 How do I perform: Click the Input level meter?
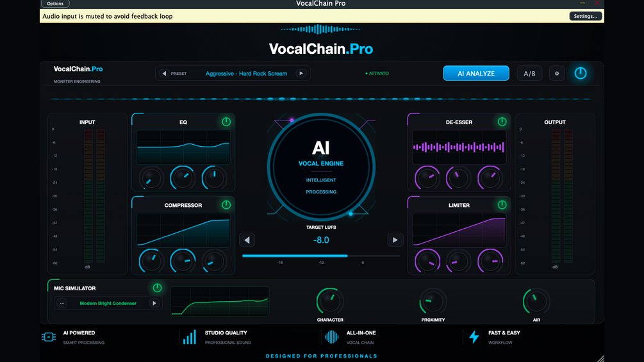point(94,196)
